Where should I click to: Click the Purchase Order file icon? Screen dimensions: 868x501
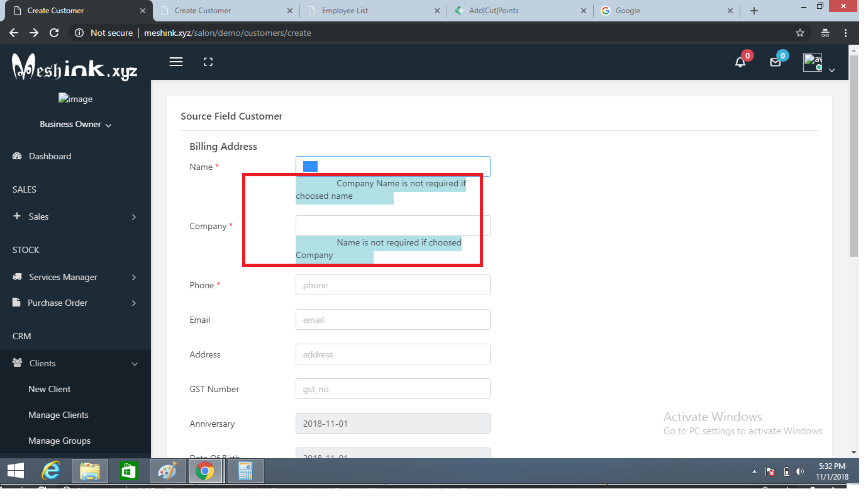point(16,303)
